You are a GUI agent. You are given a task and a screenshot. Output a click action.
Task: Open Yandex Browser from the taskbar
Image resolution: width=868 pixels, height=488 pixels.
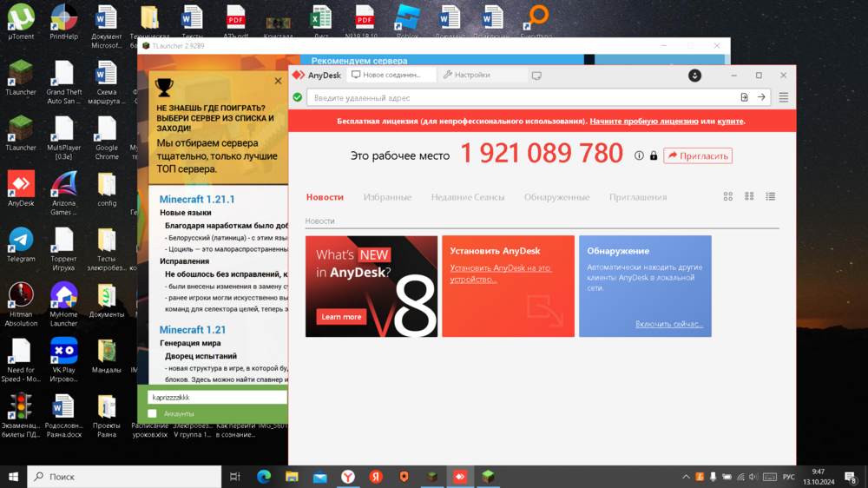[x=348, y=477]
